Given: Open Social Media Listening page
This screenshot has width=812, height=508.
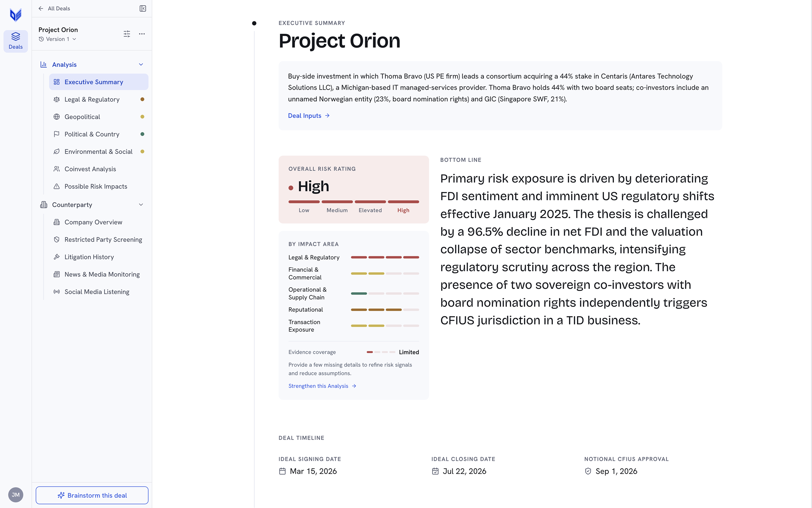Looking at the screenshot, I should click(99, 292).
